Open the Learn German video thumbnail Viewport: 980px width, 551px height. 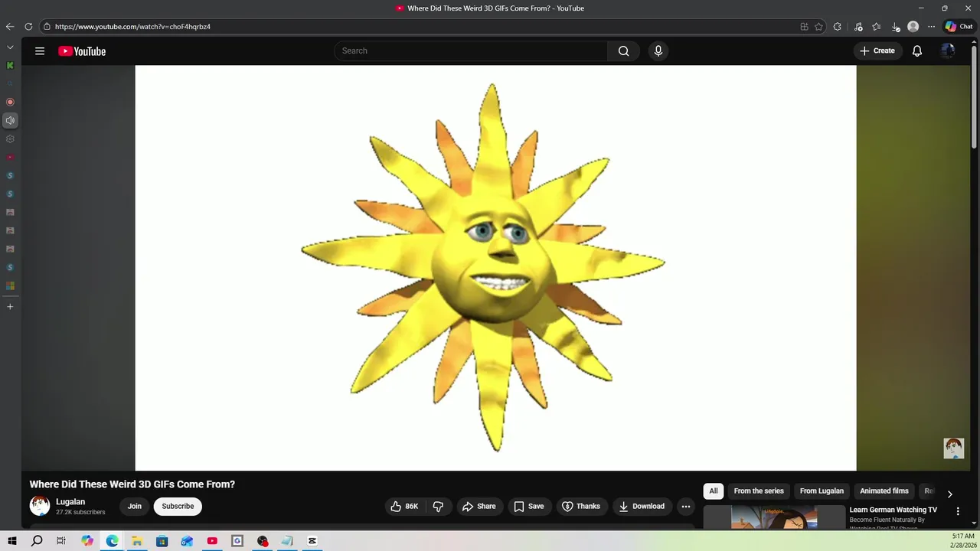tap(774, 517)
